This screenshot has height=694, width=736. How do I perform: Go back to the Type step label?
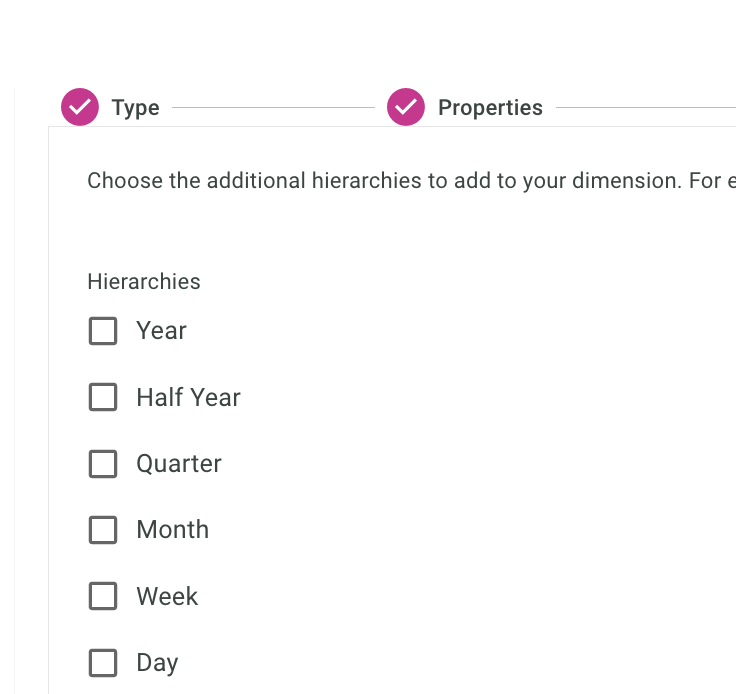tap(135, 108)
